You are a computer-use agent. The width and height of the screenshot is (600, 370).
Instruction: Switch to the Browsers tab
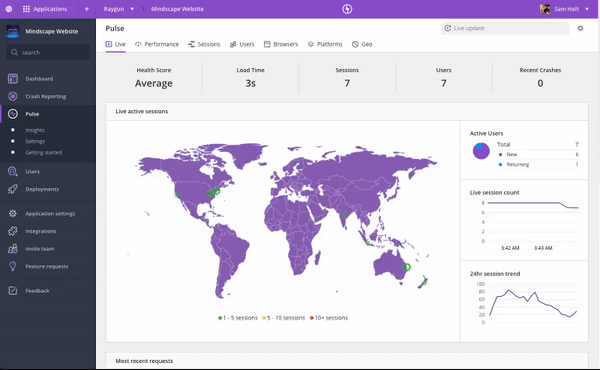coord(281,44)
